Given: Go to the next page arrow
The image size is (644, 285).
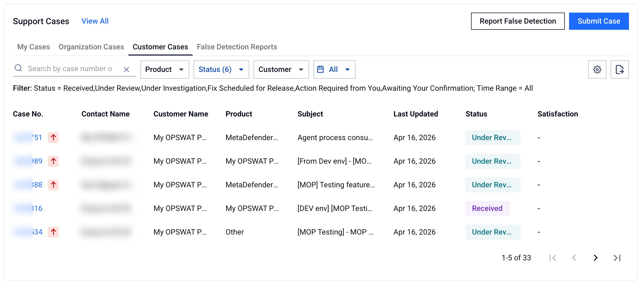Looking at the screenshot, I should click(x=595, y=258).
